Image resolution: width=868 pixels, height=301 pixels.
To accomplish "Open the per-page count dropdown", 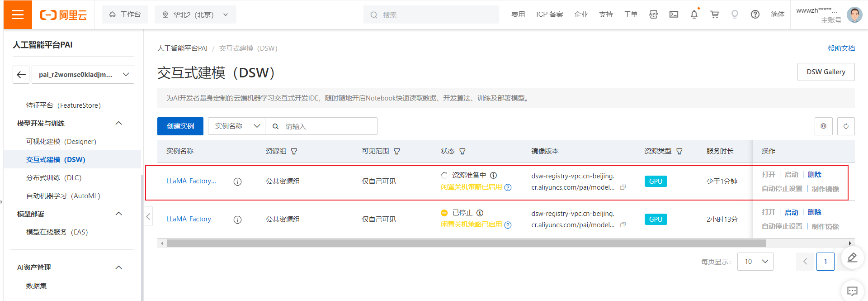I will point(755,262).
